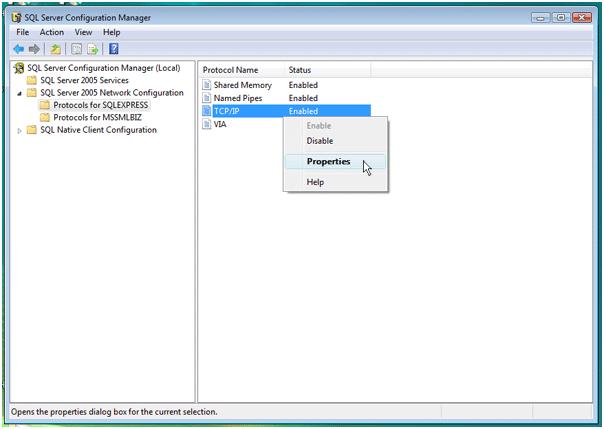Close the SQL Server Configuration Manager window
Viewport: 604px width, 429px height.
click(x=582, y=18)
